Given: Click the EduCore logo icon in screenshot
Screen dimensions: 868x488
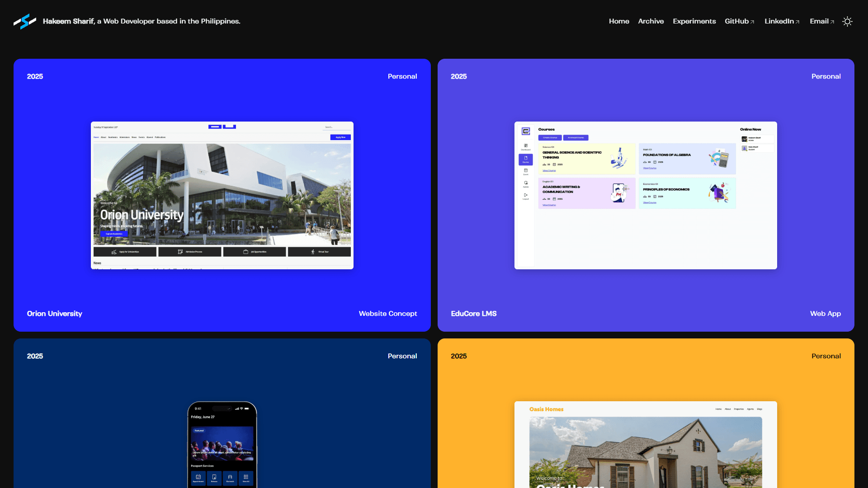Looking at the screenshot, I should pyautogui.click(x=526, y=131).
